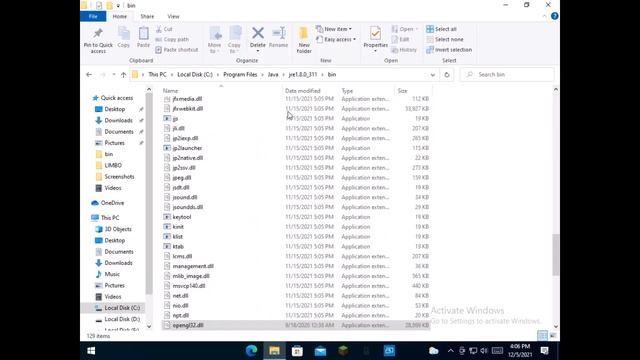Create a New folder
640x360 pixels.
304,40
